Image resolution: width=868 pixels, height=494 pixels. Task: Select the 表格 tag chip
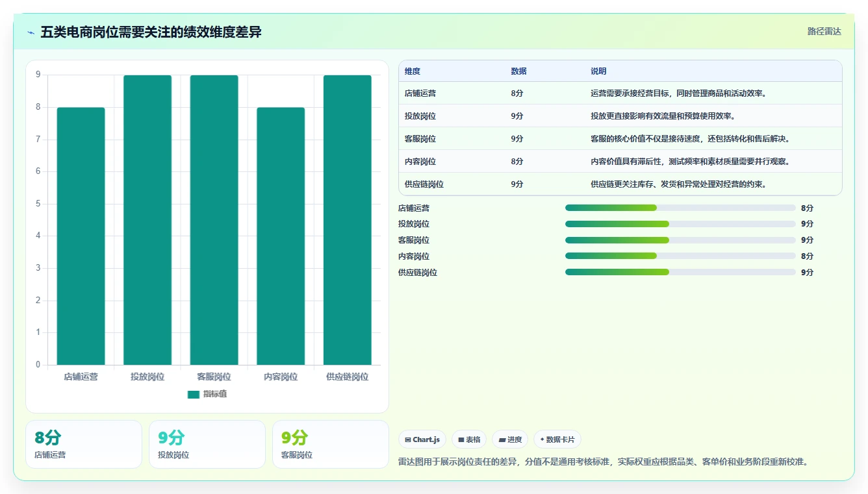[469, 439]
